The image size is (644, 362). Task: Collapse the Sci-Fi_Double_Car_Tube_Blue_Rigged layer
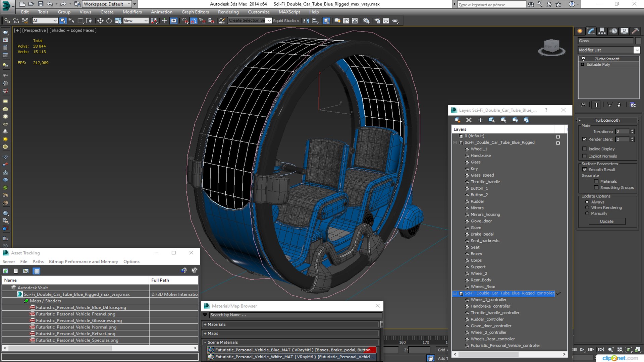point(455,143)
